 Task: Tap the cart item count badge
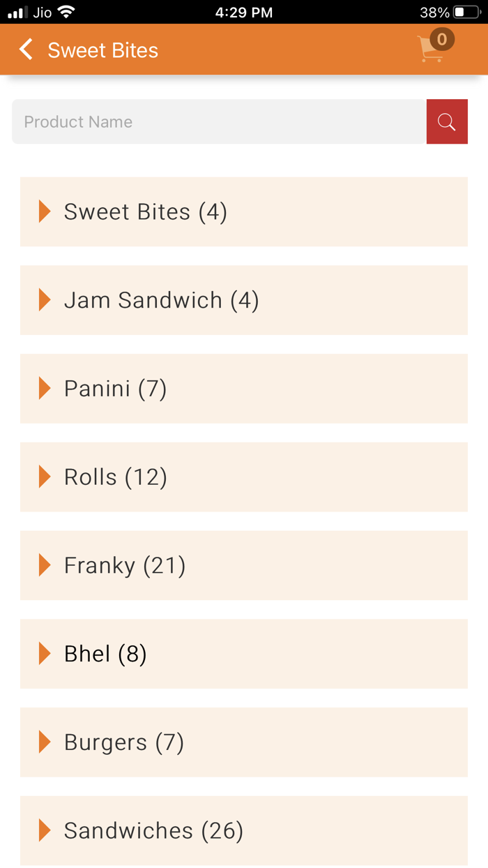click(442, 39)
